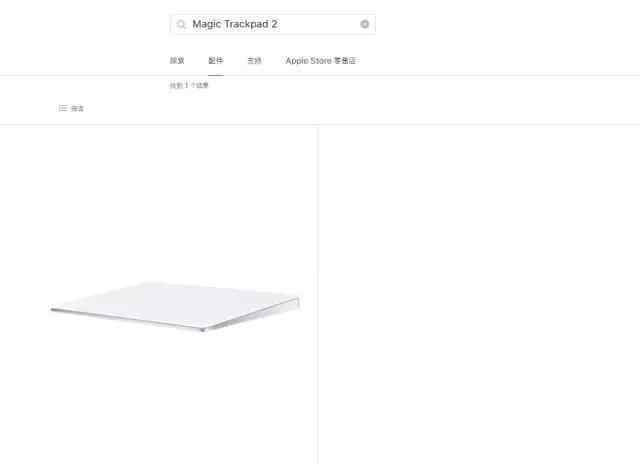
Task: Select the 配件 tab
Action: [x=216, y=61]
